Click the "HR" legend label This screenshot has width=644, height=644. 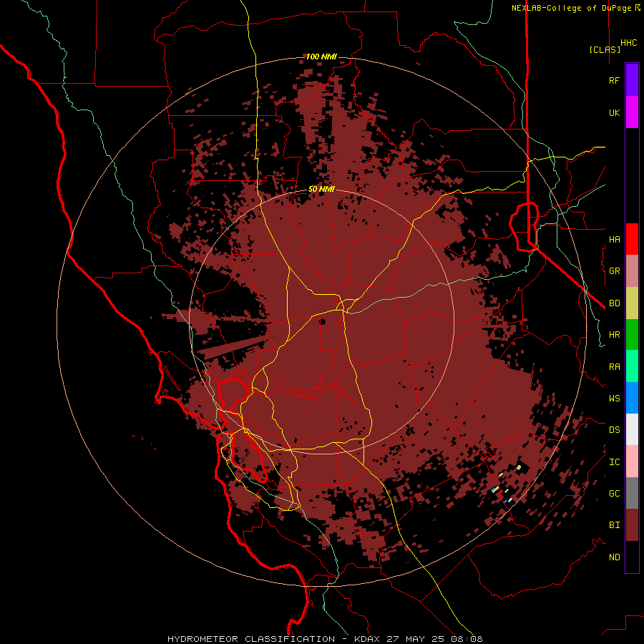614,335
